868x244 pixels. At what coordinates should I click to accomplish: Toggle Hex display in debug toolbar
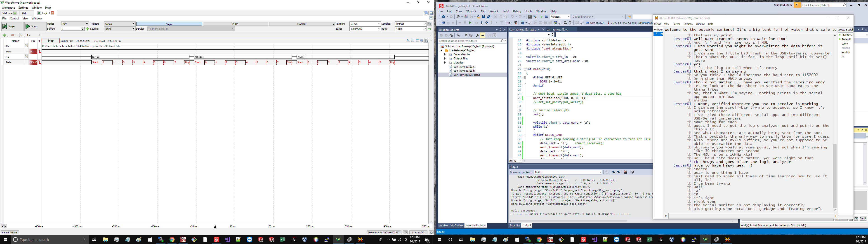(509, 23)
